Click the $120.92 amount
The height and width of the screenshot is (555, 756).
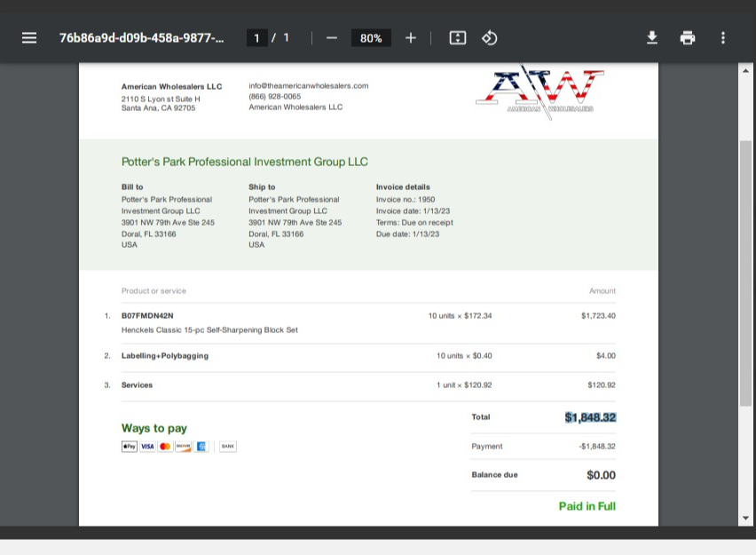point(602,385)
